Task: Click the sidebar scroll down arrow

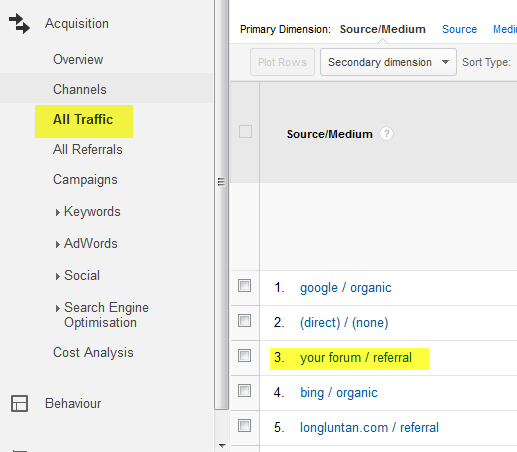Action: tap(222, 445)
